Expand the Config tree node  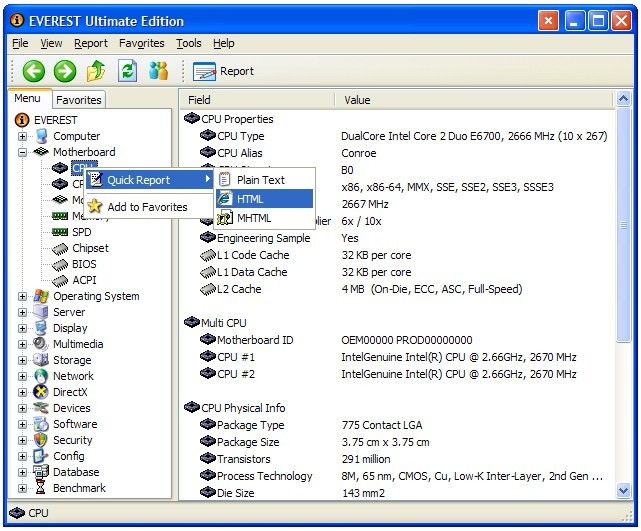(22, 456)
